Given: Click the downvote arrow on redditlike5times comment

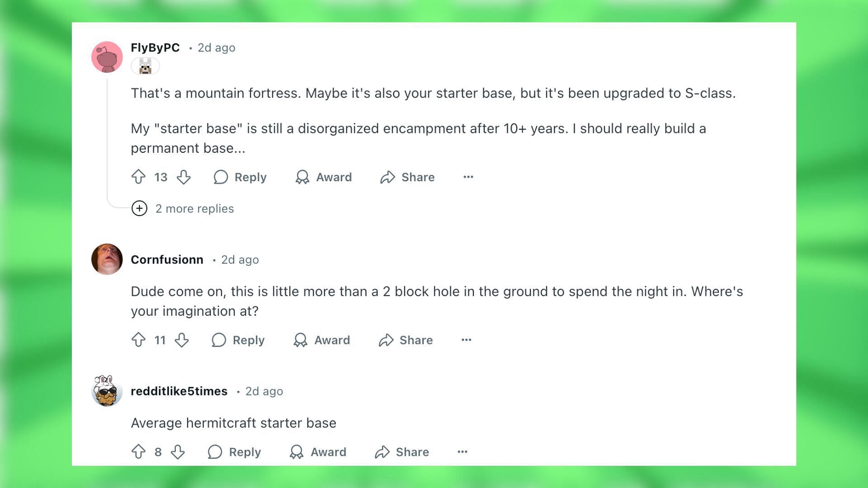Looking at the screenshot, I should 177,452.
